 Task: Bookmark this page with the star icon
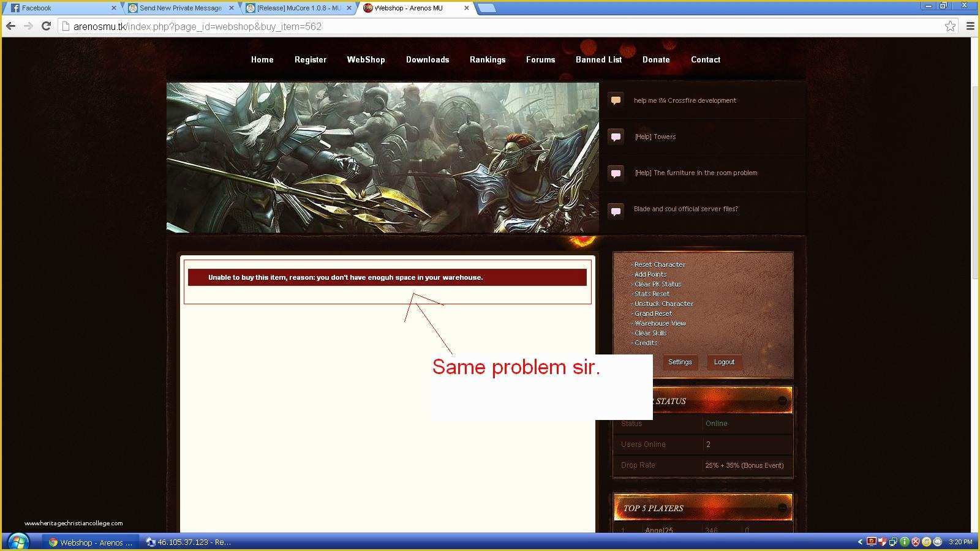tap(950, 26)
